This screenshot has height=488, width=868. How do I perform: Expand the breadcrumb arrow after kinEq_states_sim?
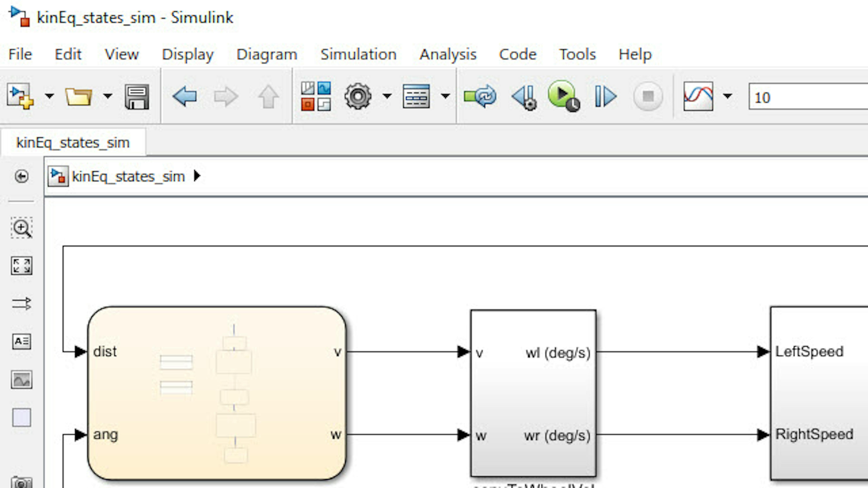coord(197,176)
